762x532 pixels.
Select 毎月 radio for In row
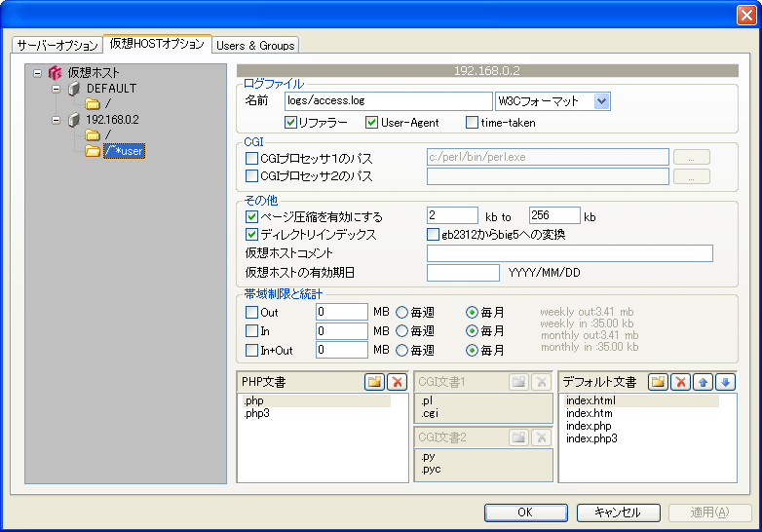click(x=472, y=331)
